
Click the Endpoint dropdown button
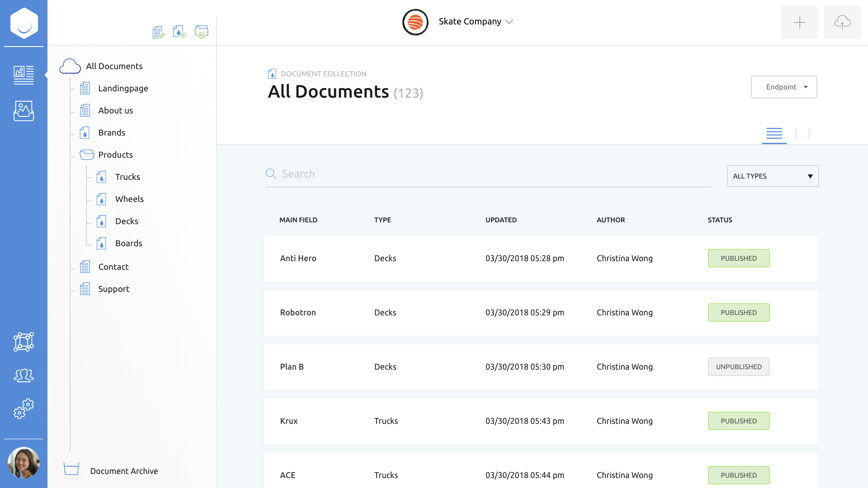tap(783, 86)
